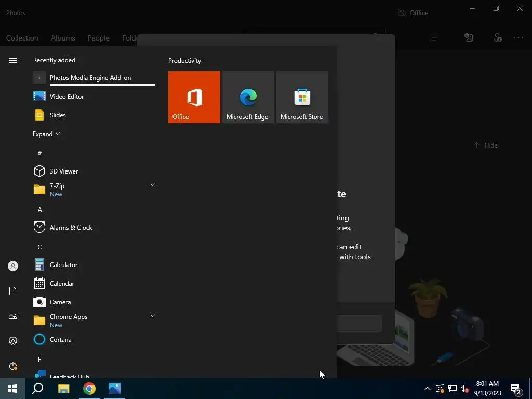Launch the Microsoft Edge tile
The height and width of the screenshot is (399, 532).
[248, 97]
